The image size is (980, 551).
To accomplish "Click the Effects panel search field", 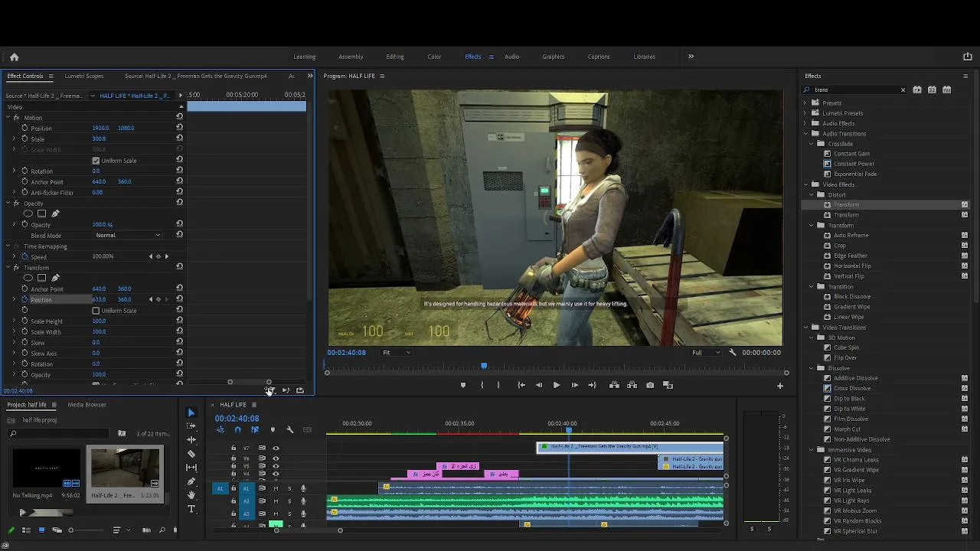I will 854,90.
